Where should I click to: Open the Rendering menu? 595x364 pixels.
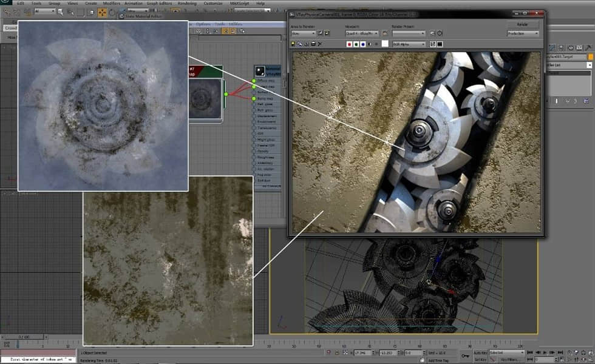click(187, 3)
